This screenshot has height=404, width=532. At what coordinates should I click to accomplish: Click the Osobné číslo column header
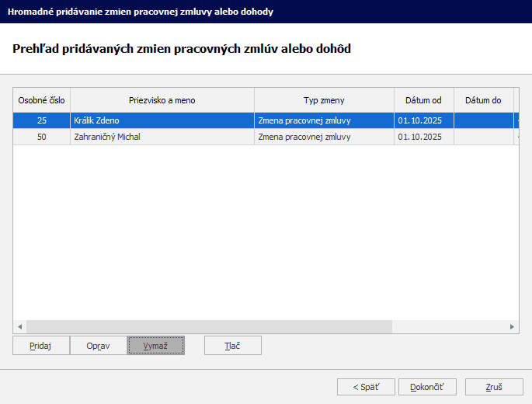click(41, 100)
